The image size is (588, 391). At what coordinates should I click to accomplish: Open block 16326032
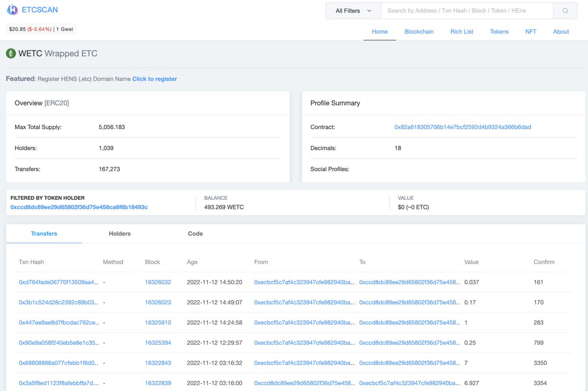158,282
